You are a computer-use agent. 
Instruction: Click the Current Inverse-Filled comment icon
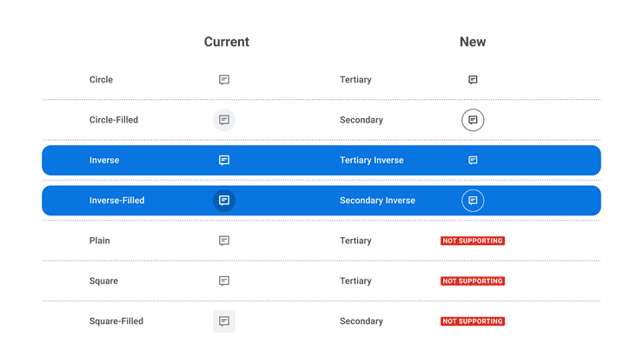(x=224, y=201)
